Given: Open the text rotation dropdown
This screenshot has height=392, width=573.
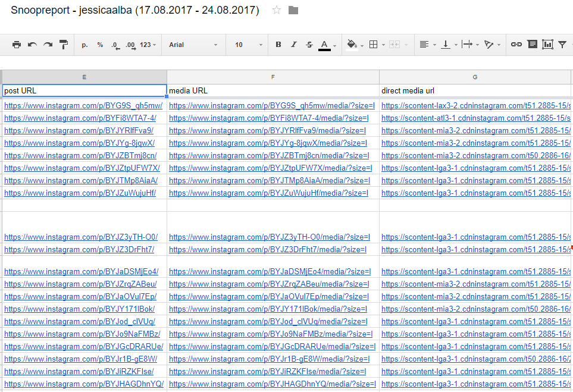Looking at the screenshot, I should click(492, 45).
